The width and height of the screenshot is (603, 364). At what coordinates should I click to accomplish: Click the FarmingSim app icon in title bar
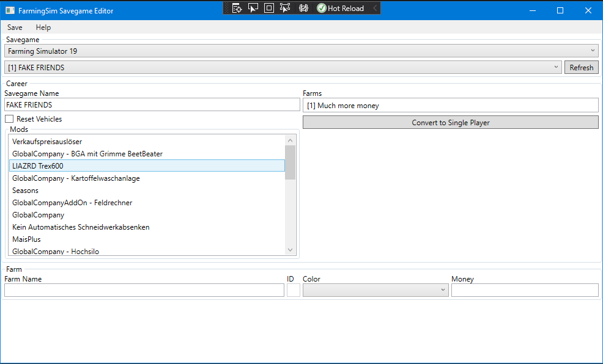pos(10,11)
